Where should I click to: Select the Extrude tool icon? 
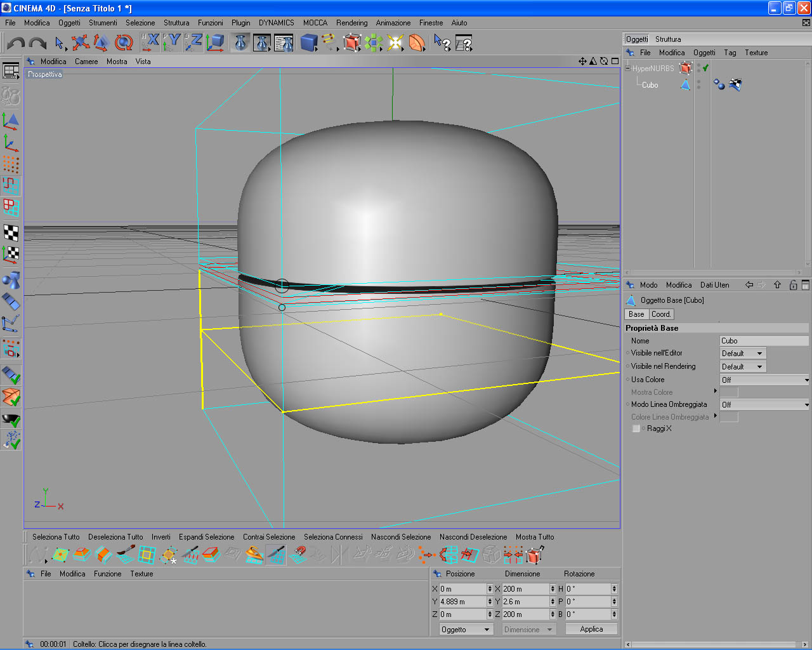click(x=82, y=555)
